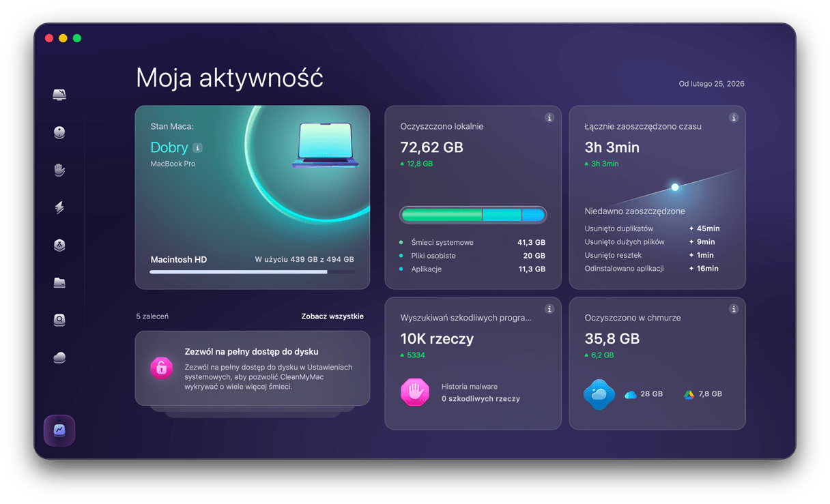Open Cloud Cleanup cloud icon in sidebar

pos(59,357)
